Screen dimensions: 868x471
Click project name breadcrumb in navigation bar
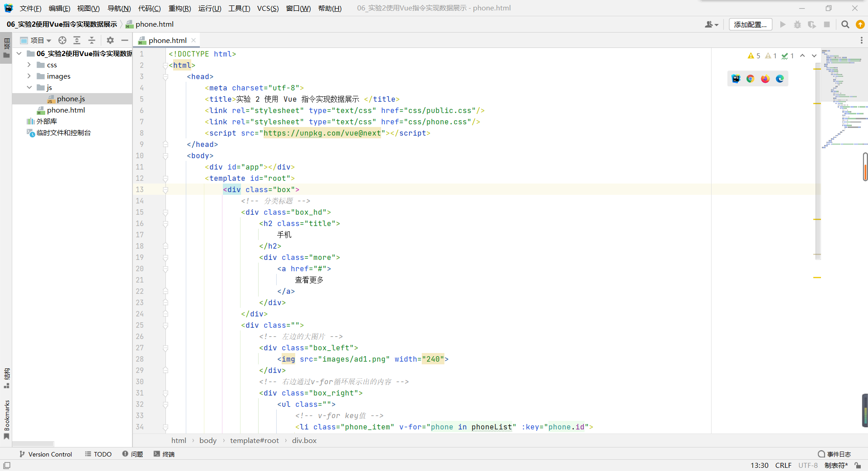[x=61, y=24]
